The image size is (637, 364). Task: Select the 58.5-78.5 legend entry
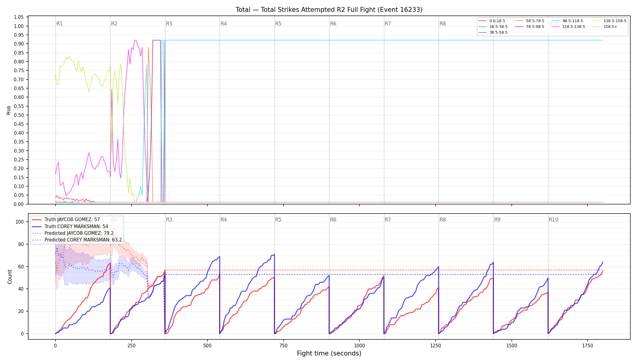(530, 21)
